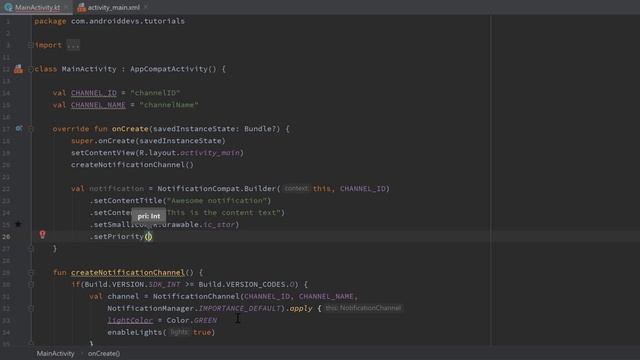Click the notification variable name on line 22
The height and width of the screenshot is (360, 640).
click(x=116, y=189)
